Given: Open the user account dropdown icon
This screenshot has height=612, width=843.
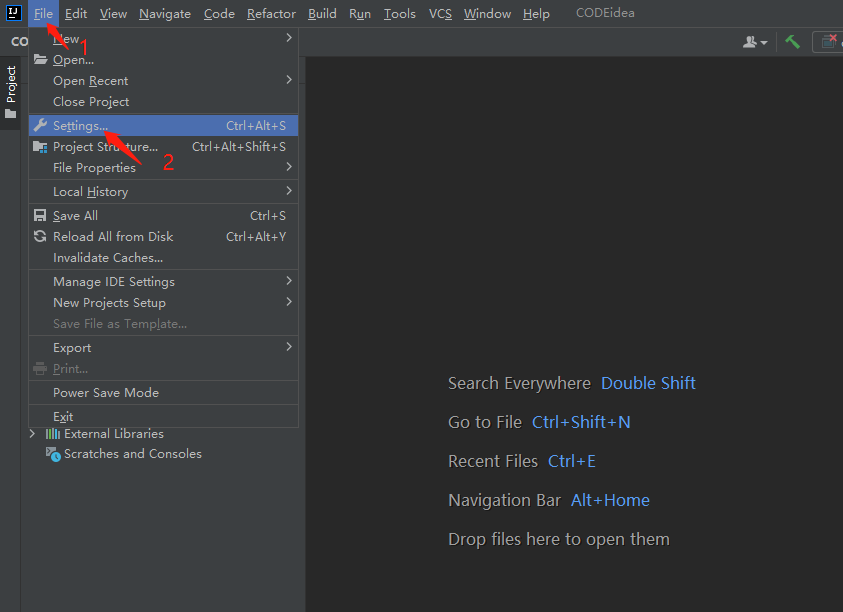Looking at the screenshot, I should [x=755, y=42].
